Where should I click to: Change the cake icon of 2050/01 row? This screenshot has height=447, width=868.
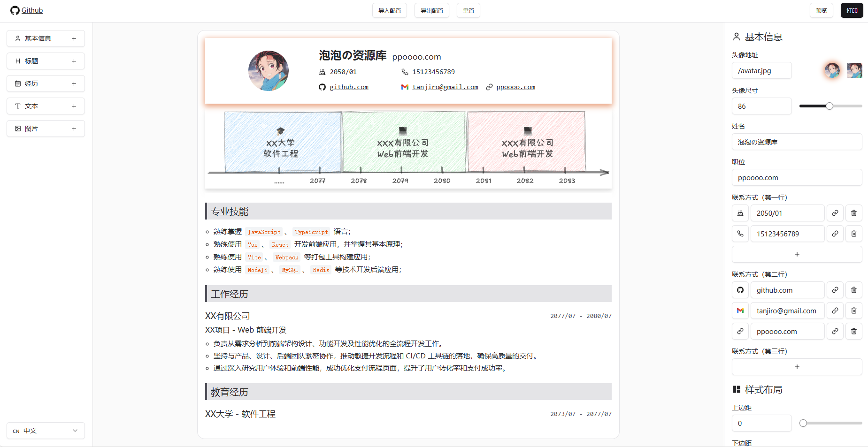[740, 213]
